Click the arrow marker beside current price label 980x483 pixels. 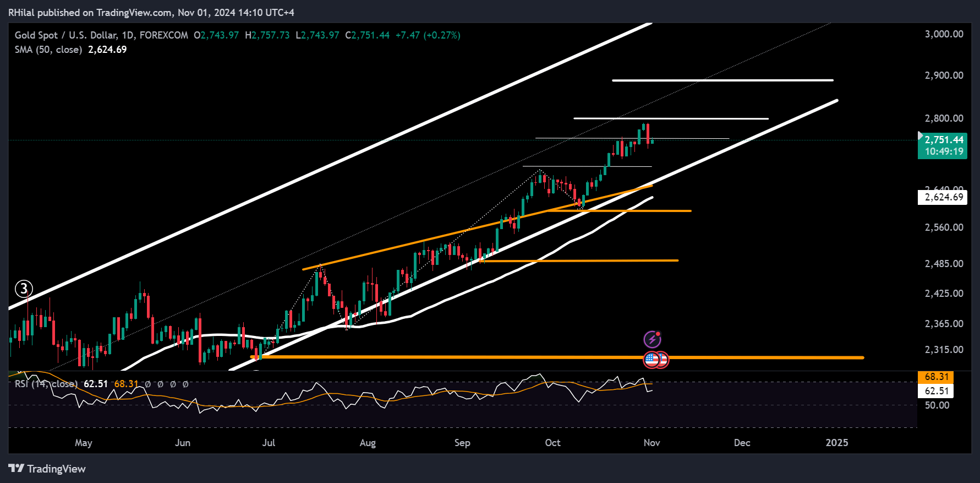click(920, 135)
